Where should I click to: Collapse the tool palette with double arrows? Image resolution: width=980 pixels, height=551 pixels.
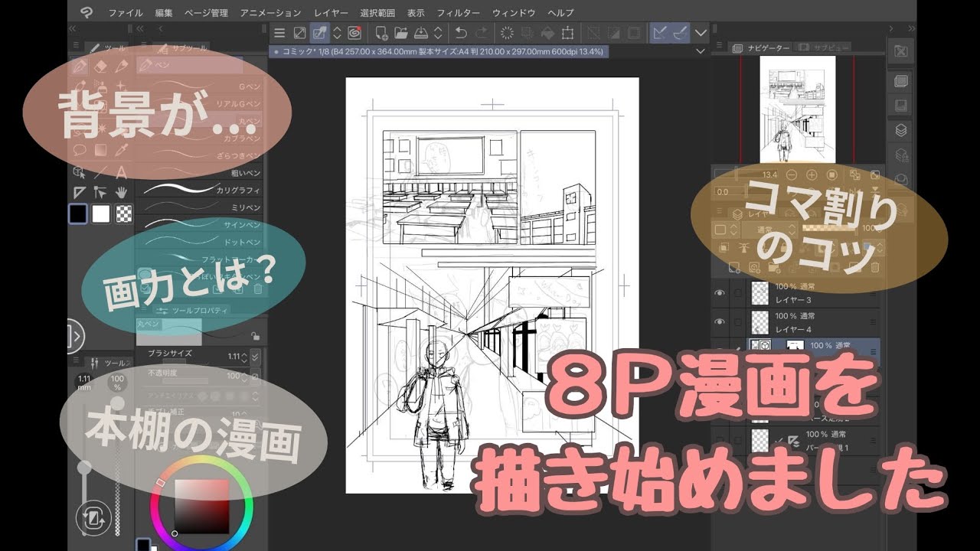click(73, 28)
